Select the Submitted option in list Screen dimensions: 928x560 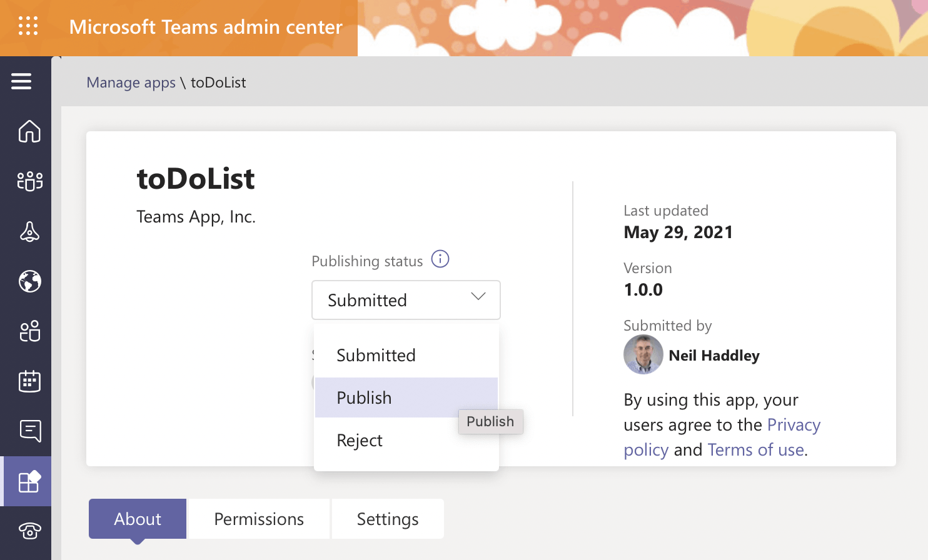tap(376, 356)
